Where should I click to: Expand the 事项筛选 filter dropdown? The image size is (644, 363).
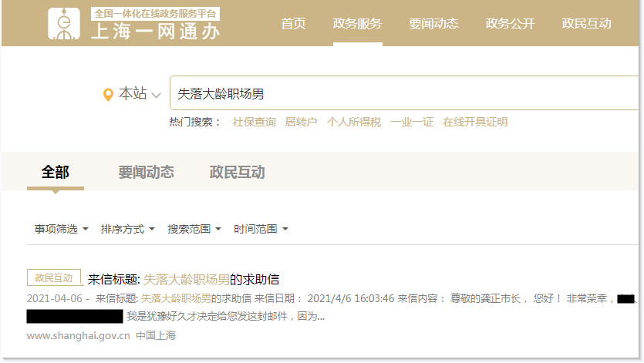[x=61, y=229]
